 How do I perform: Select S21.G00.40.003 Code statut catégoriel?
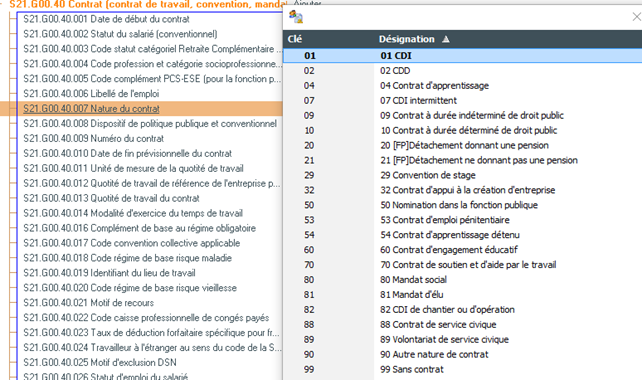click(x=152, y=49)
